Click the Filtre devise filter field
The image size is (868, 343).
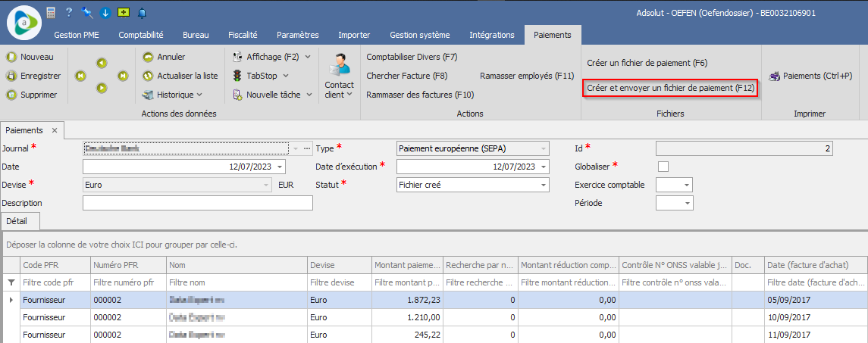[340, 282]
